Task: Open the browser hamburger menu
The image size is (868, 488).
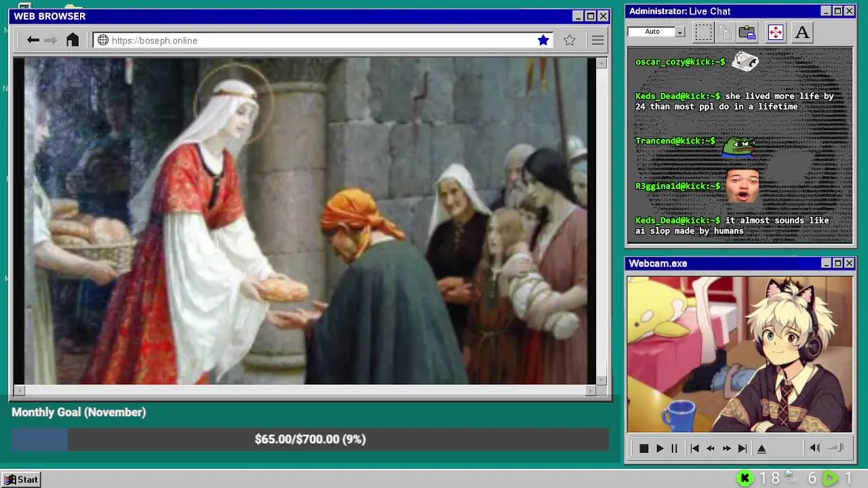Action: (597, 41)
